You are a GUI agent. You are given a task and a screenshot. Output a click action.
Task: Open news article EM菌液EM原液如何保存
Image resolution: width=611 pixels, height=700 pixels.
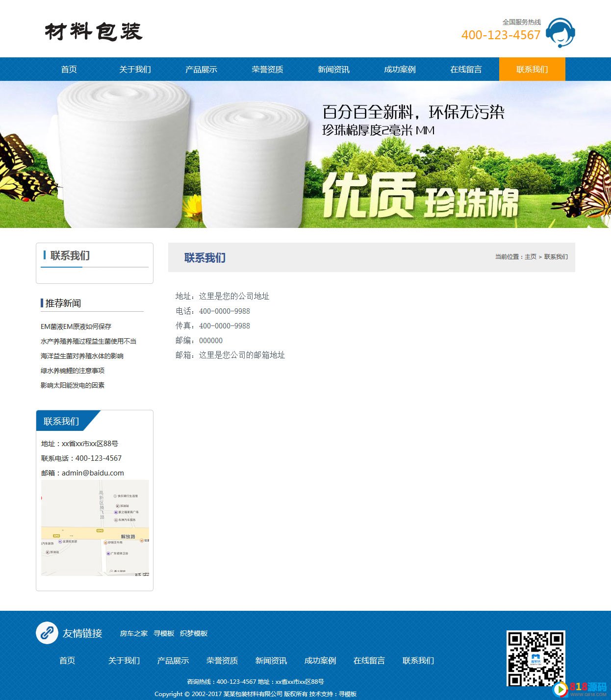[x=76, y=326]
